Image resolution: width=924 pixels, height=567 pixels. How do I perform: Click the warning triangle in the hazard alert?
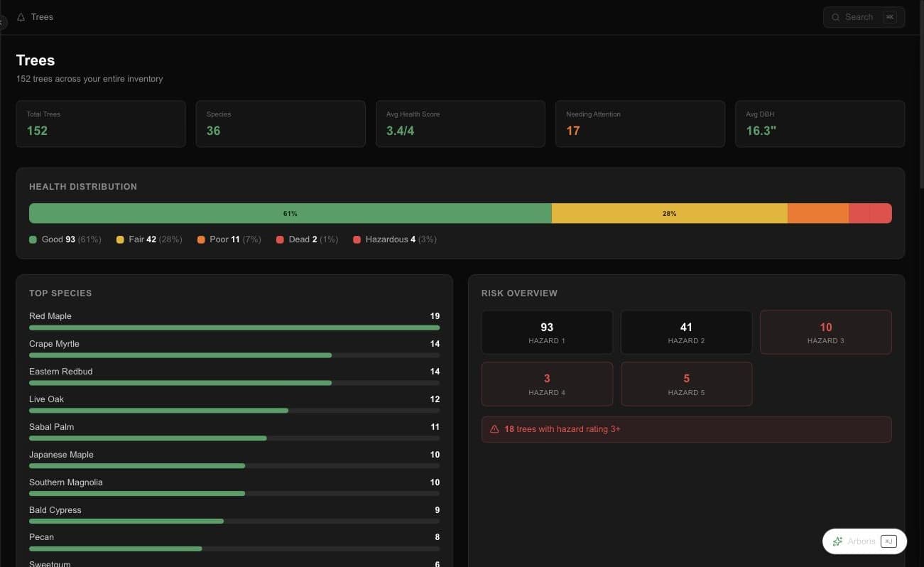(x=494, y=429)
